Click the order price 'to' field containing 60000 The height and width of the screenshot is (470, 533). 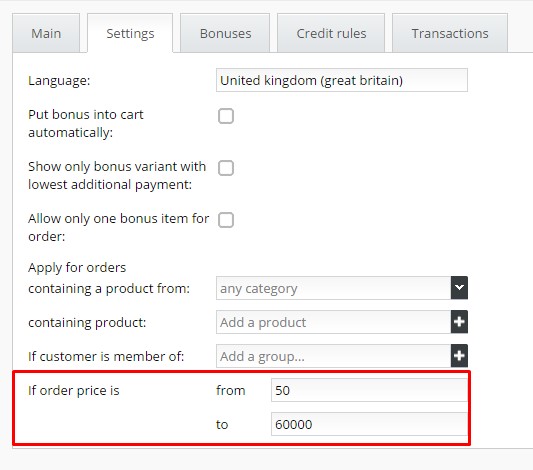[369, 424]
